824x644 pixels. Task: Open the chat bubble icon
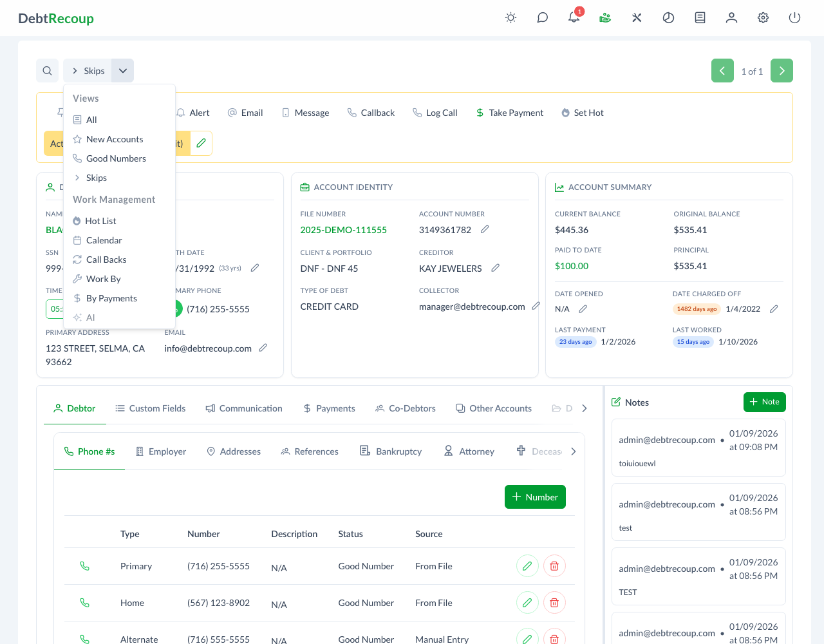click(x=542, y=17)
